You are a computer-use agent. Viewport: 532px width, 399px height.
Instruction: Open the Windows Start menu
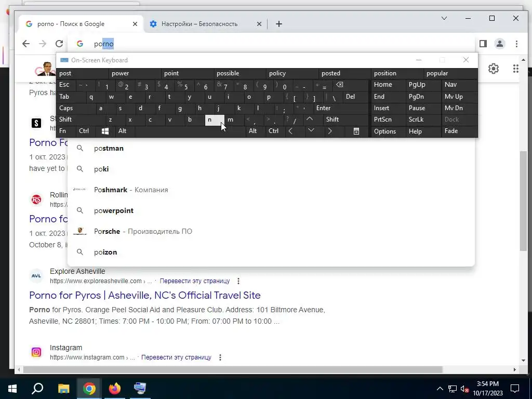click(12, 389)
